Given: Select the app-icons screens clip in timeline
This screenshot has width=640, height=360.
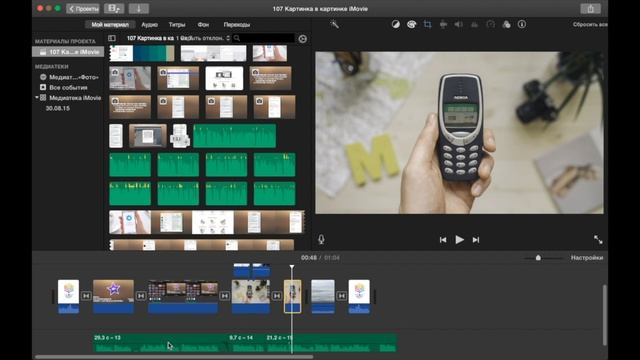Looking at the screenshot, I should (183, 296).
